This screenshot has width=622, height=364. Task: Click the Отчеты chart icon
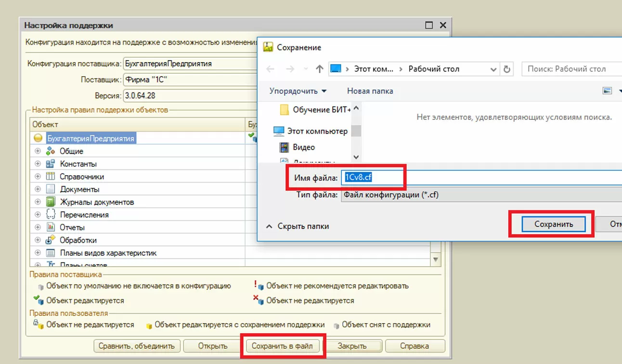[51, 227]
